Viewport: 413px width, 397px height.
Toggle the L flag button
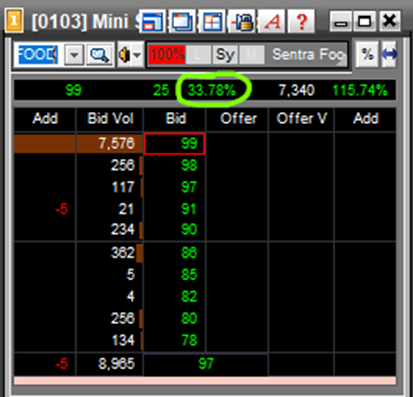[198, 55]
